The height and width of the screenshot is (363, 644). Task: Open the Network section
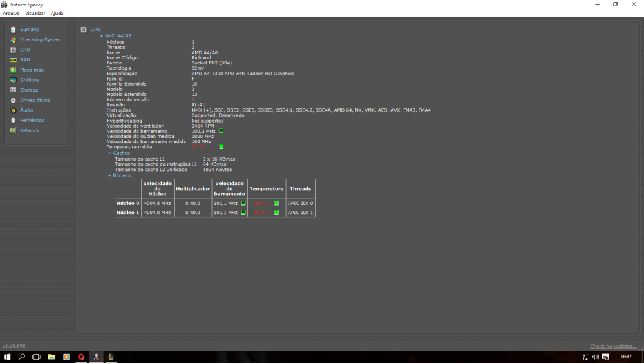pyautogui.click(x=29, y=130)
